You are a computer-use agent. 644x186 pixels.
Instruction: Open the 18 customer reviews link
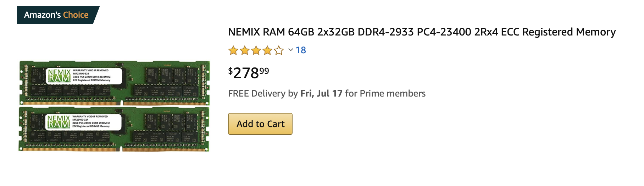(x=301, y=50)
